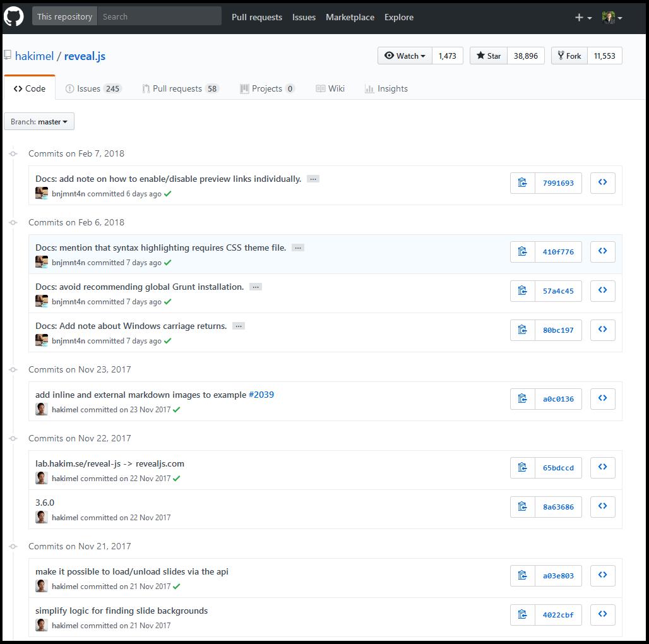Open the Watch notifications dropdown
The image size is (649, 644).
coord(405,56)
